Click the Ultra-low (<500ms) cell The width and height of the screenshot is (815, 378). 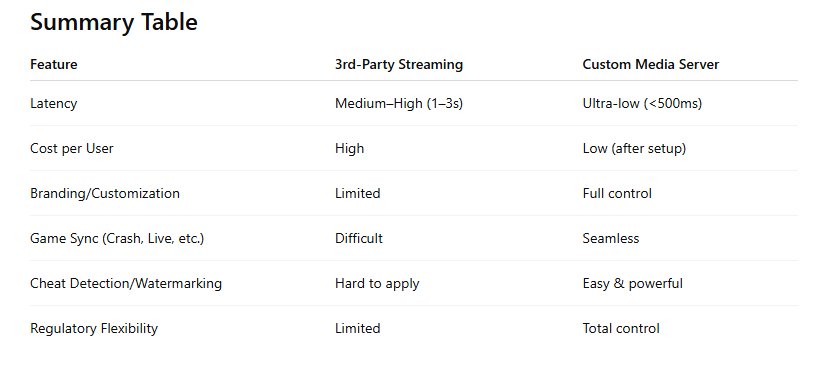(x=642, y=103)
